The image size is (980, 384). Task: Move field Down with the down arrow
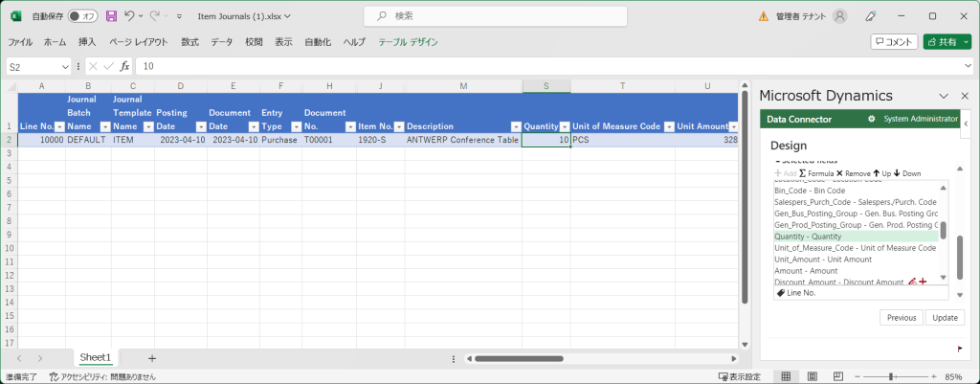point(907,173)
